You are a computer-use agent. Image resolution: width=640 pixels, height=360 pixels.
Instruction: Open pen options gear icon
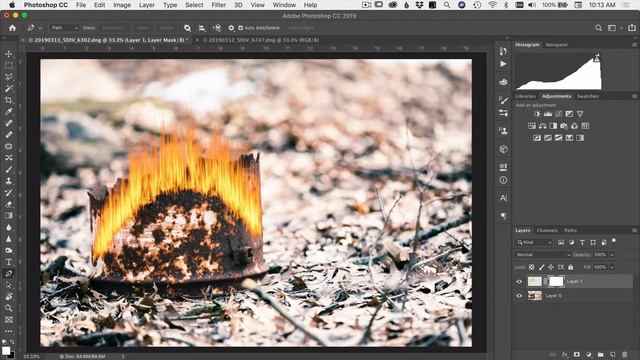click(231, 28)
